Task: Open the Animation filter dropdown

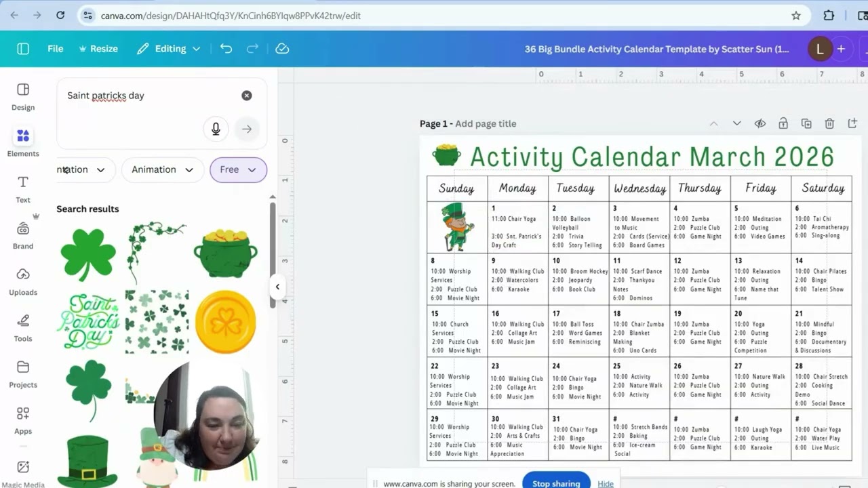Action: coord(162,169)
